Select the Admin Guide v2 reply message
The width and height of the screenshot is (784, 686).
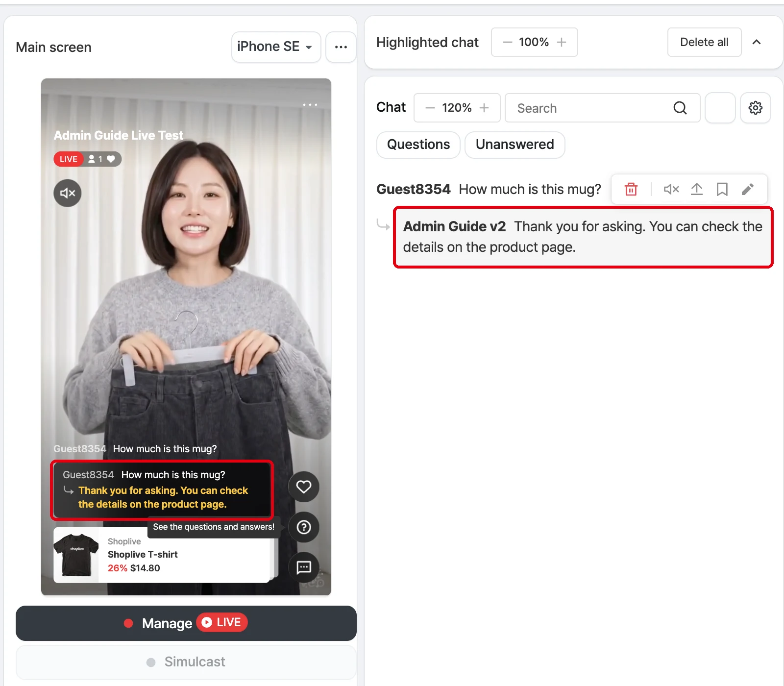click(x=583, y=237)
